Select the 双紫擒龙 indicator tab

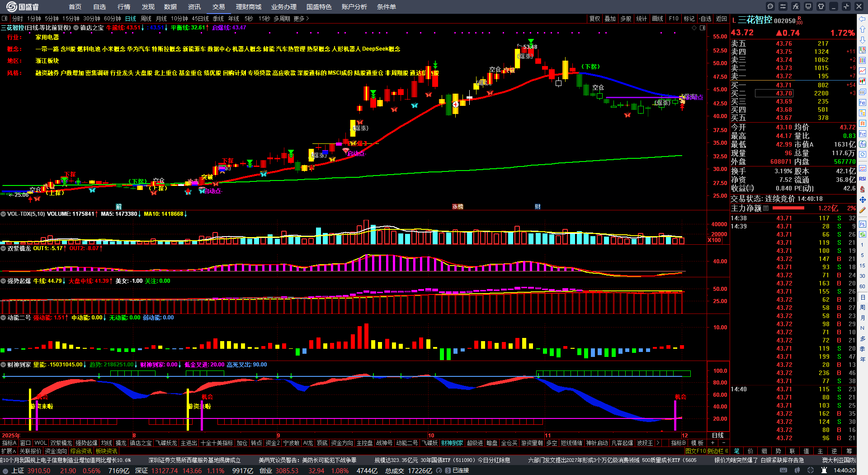coord(61,443)
